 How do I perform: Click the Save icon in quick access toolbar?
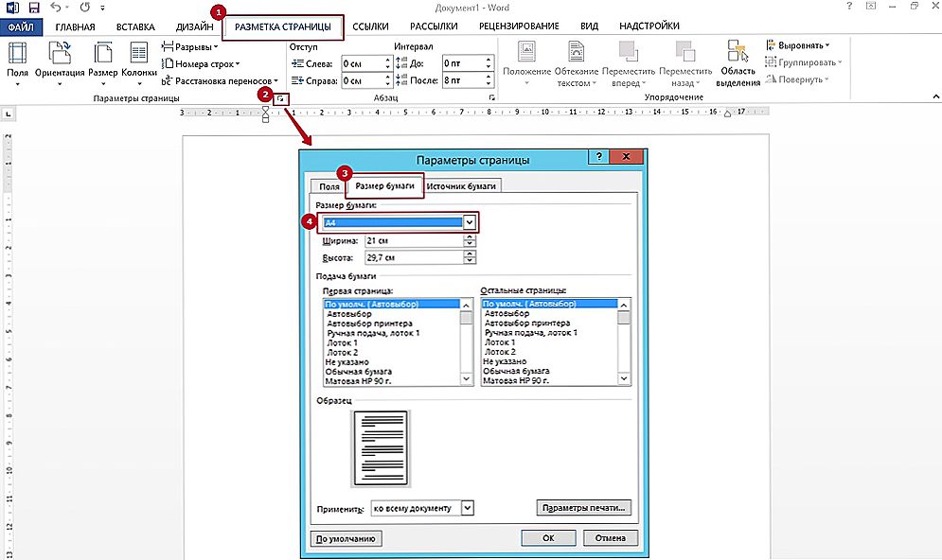click(34, 8)
